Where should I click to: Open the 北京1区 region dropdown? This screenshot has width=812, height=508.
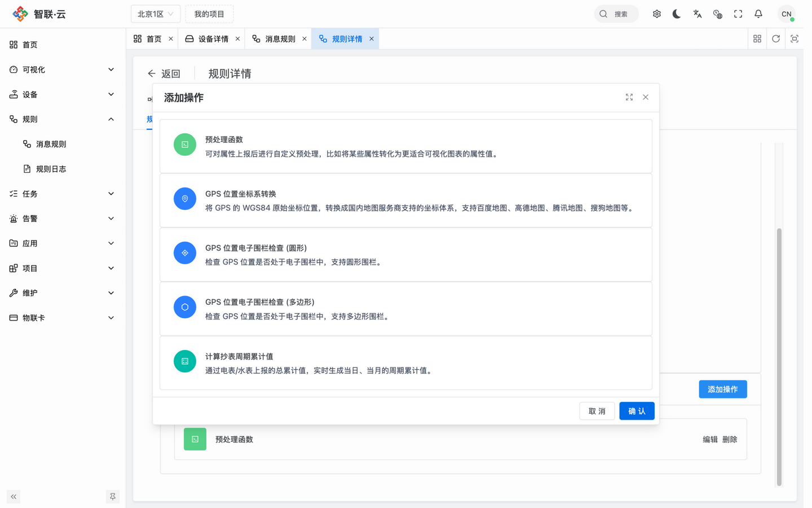point(156,14)
